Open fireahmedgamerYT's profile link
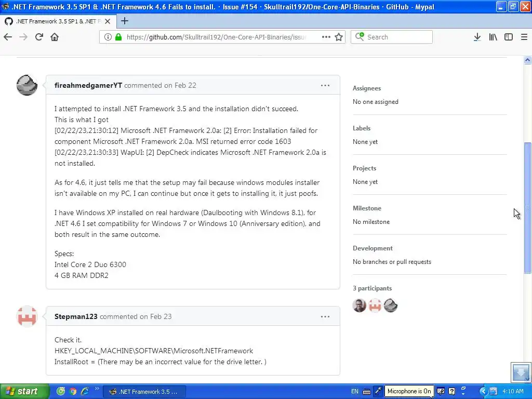 (x=88, y=86)
